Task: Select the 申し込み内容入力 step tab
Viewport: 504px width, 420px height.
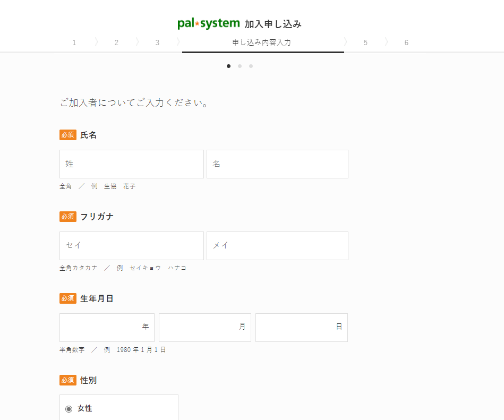Action: click(x=263, y=42)
